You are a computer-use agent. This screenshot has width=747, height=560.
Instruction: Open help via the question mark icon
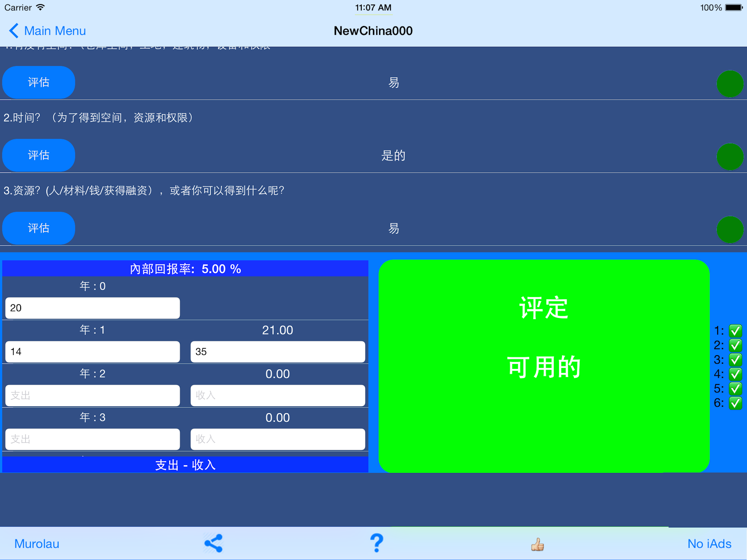377,543
